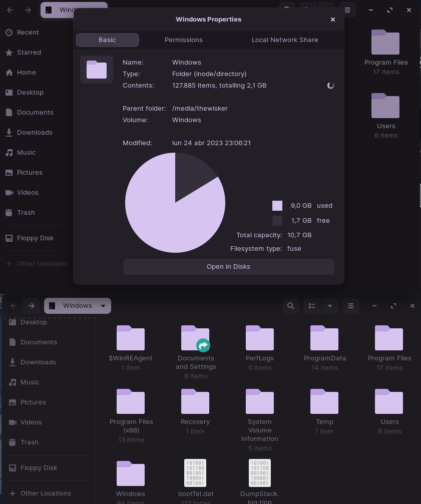Open Music in lower window sidebar
The width and height of the screenshot is (421, 504).
(24, 382)
